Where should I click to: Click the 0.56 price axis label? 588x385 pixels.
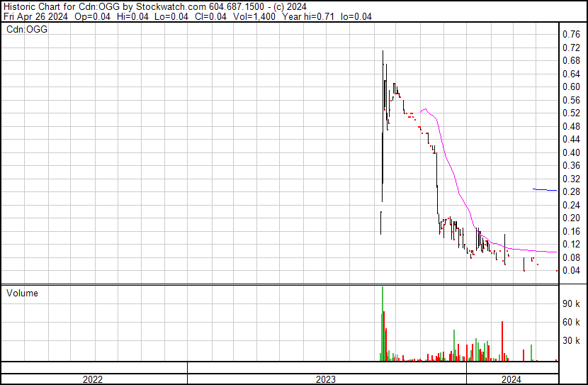571,100
